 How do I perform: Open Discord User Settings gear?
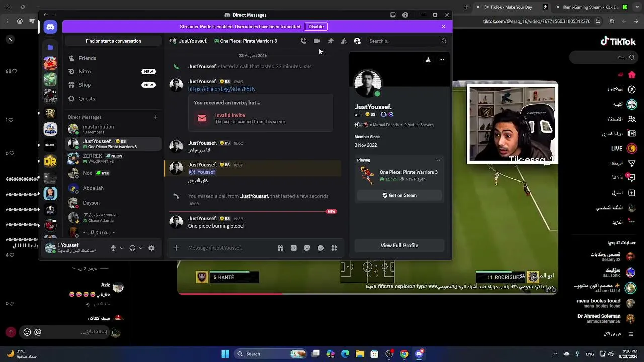[x=151, y=248]
